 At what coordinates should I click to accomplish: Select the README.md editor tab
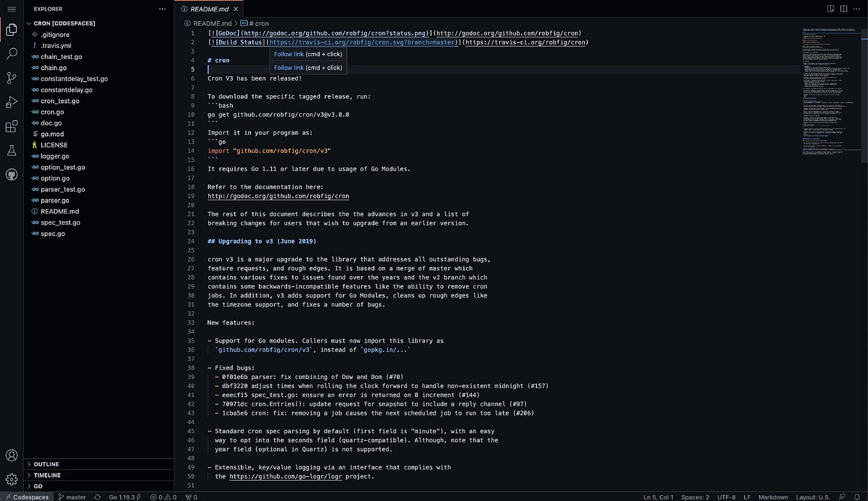point(209,9)
